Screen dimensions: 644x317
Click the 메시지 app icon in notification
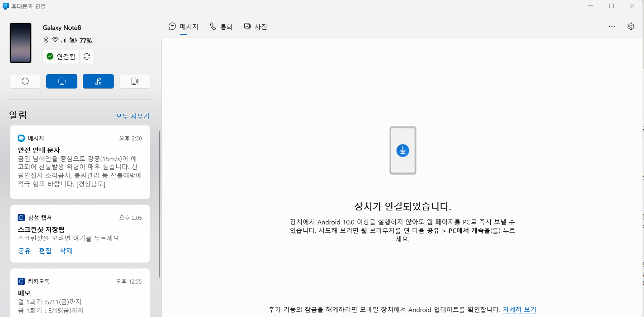click(x=21, y=138)
